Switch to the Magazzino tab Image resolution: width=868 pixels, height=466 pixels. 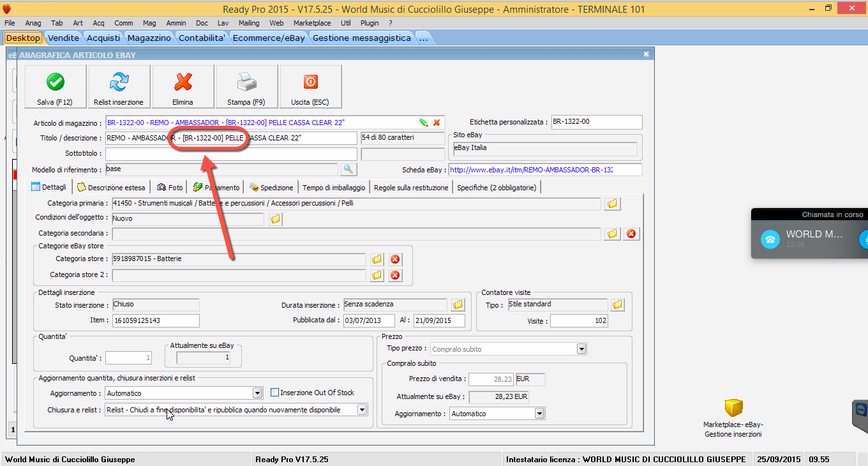[149, 38]
